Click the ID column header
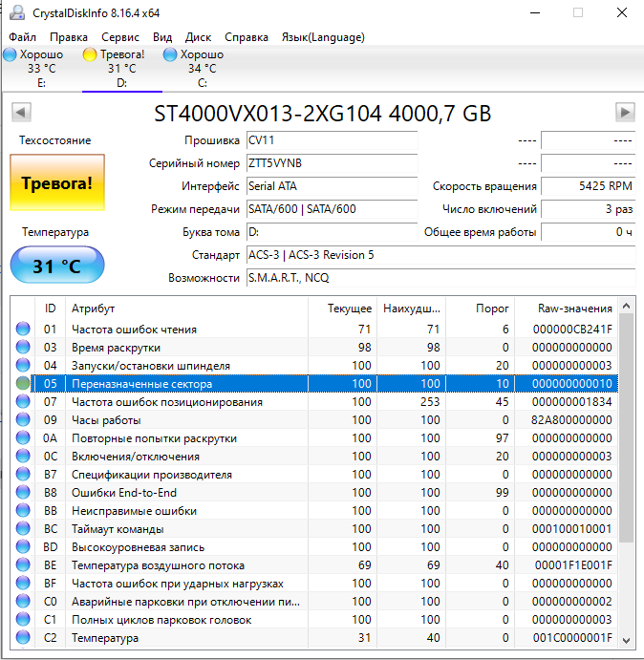Image resolution: width=644 pixels, height=660 pixels. point(50,309)
